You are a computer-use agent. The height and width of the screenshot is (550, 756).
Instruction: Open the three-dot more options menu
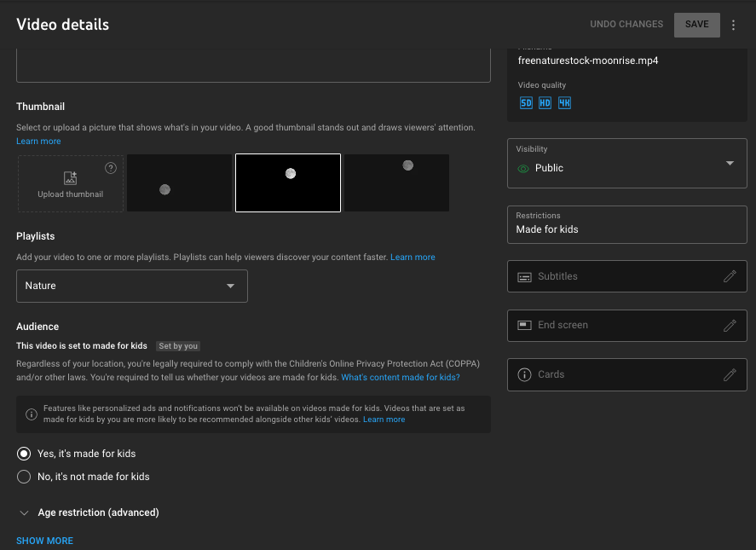[x=733, y=25]
